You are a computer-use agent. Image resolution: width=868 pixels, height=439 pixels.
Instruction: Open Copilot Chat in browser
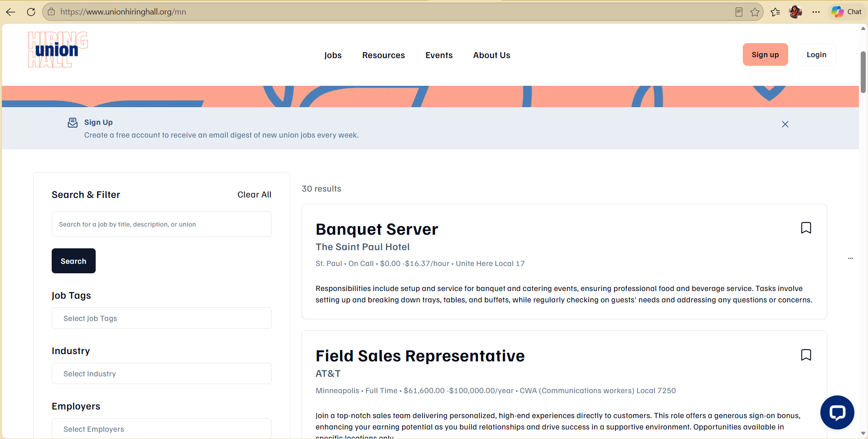click(847, 12)
